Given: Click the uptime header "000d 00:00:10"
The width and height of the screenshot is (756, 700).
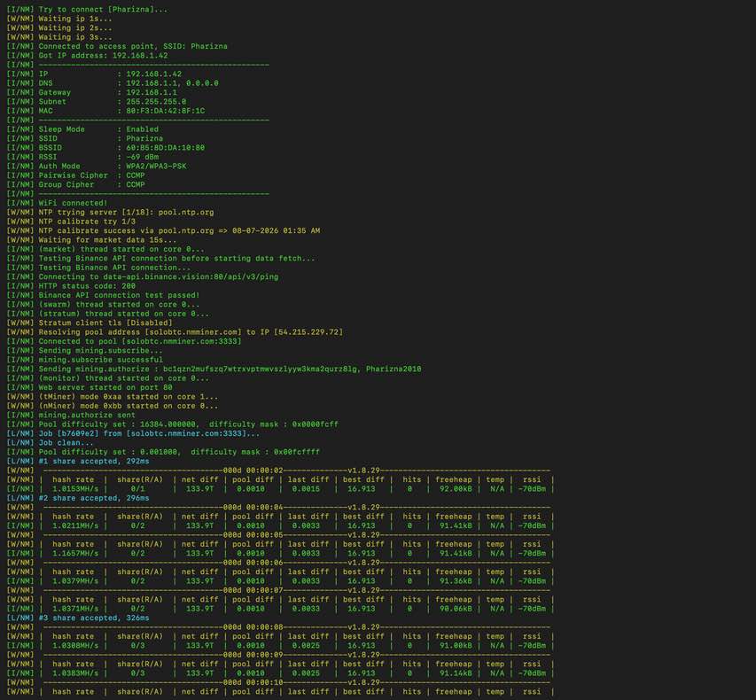Looking at the screenshot, I should pos(253,682).
